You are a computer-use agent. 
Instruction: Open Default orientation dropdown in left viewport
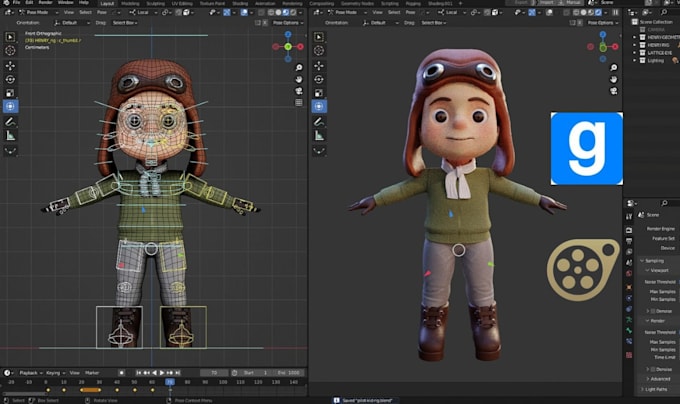72,23
